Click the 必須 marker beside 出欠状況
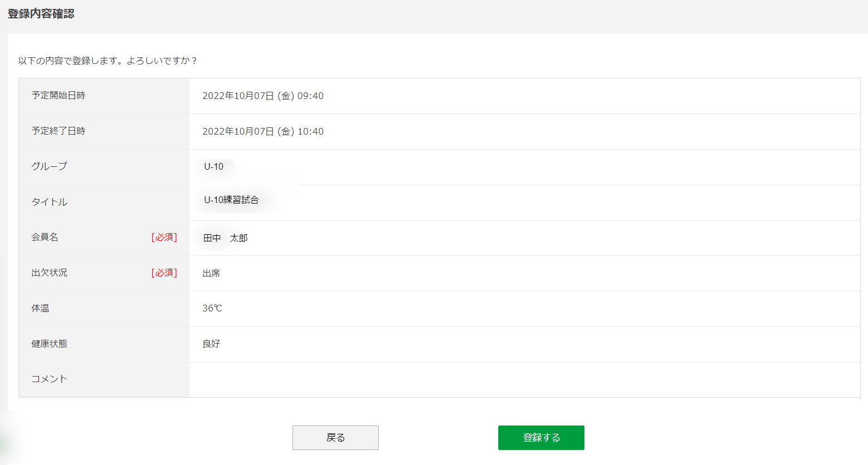This screenshot has width=868, height=465. tap(164, 273)
